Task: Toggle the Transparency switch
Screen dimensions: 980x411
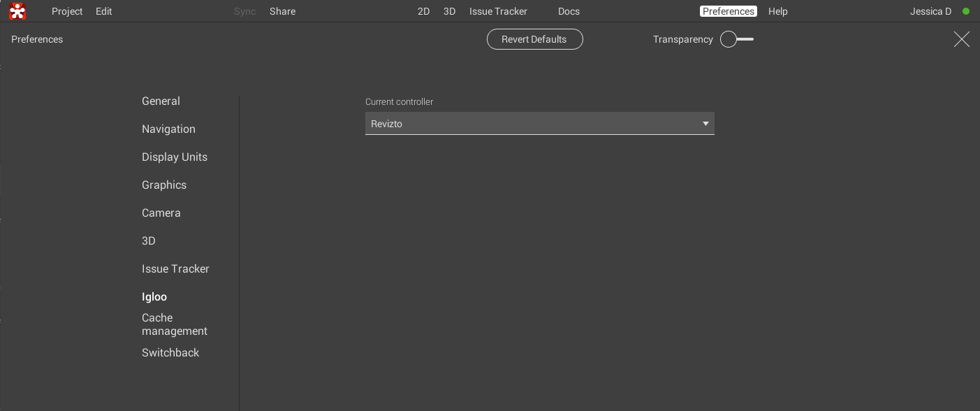Action: click(736, 40)
